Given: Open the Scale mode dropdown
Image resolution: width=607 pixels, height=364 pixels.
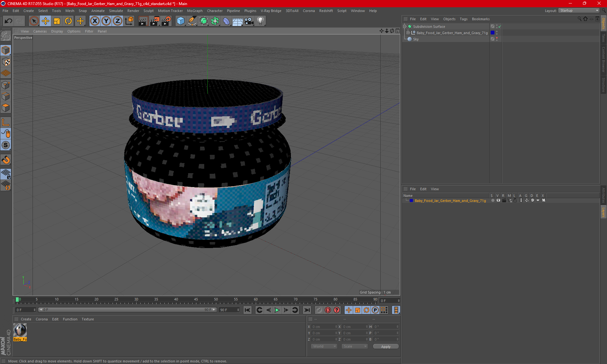Looking at the screenshot, I should click(355, 346).
